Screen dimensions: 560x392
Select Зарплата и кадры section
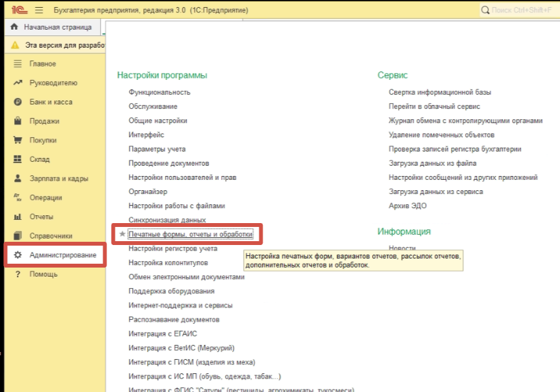(59, 179)
